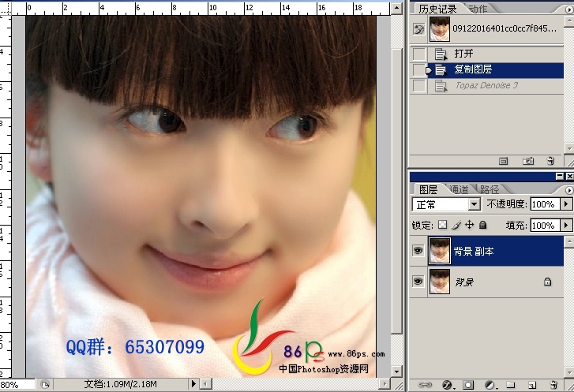Open the fill percentage arrow
Screen dimensions: 574x392
[566, 225]
